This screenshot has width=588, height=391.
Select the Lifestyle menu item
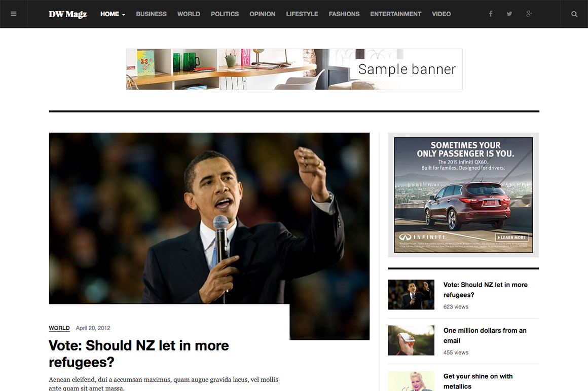302,14
